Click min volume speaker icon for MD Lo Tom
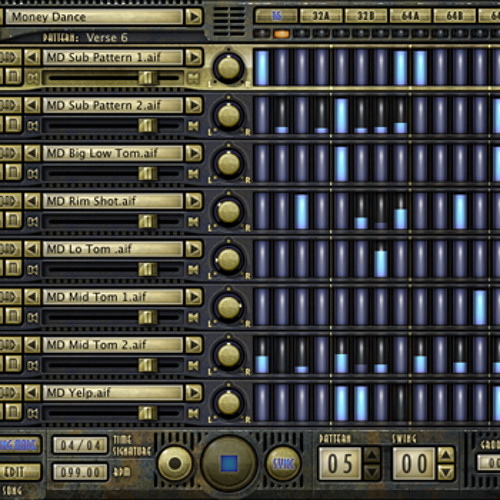500x500 pixels. click(x=33, y=270)
